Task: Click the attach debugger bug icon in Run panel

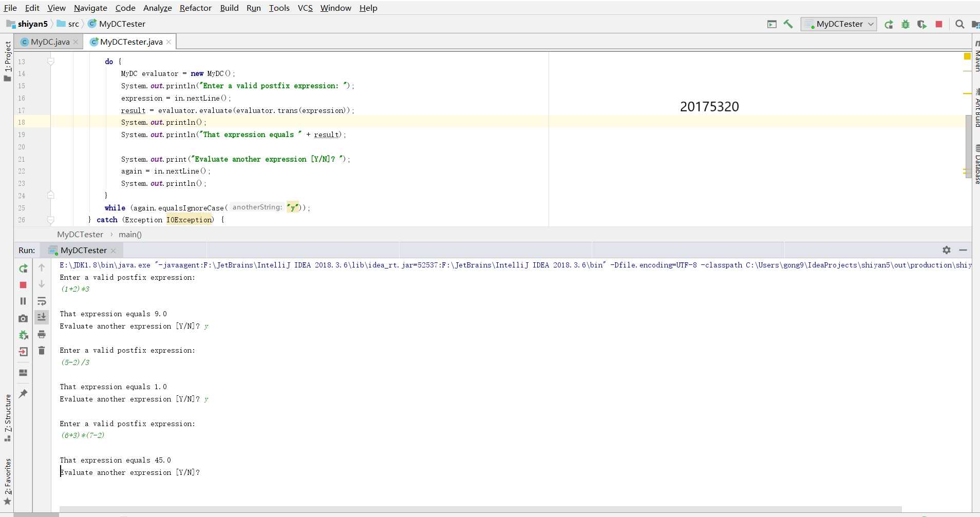Action: 23,335
